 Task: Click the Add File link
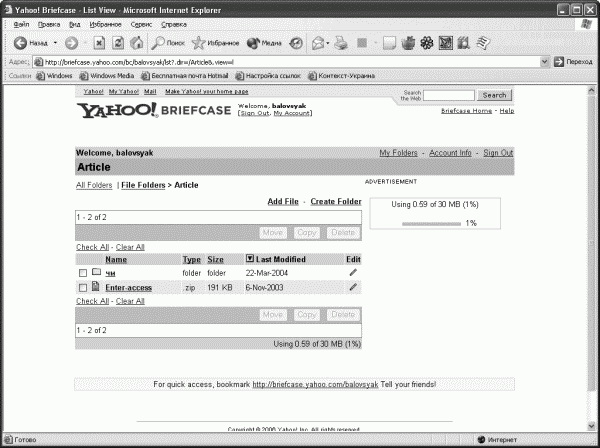tap(283, 201)
